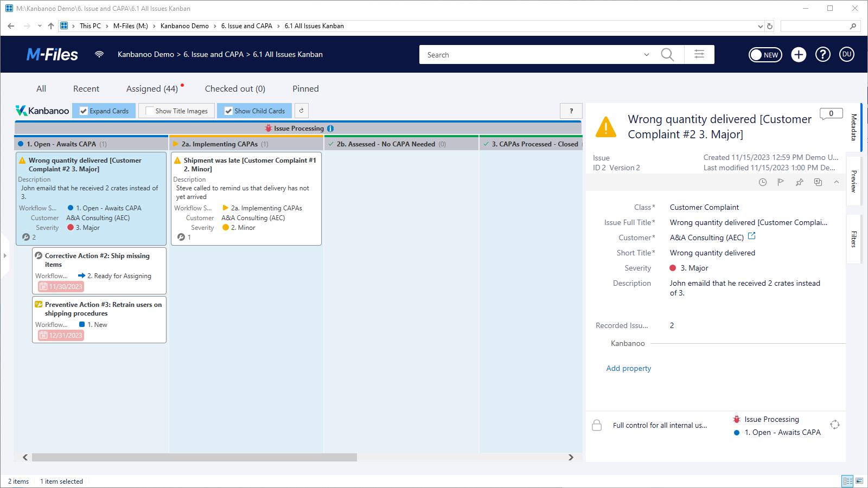Click Add property link
Screen dimensions: 868x488
pos(628,368)
